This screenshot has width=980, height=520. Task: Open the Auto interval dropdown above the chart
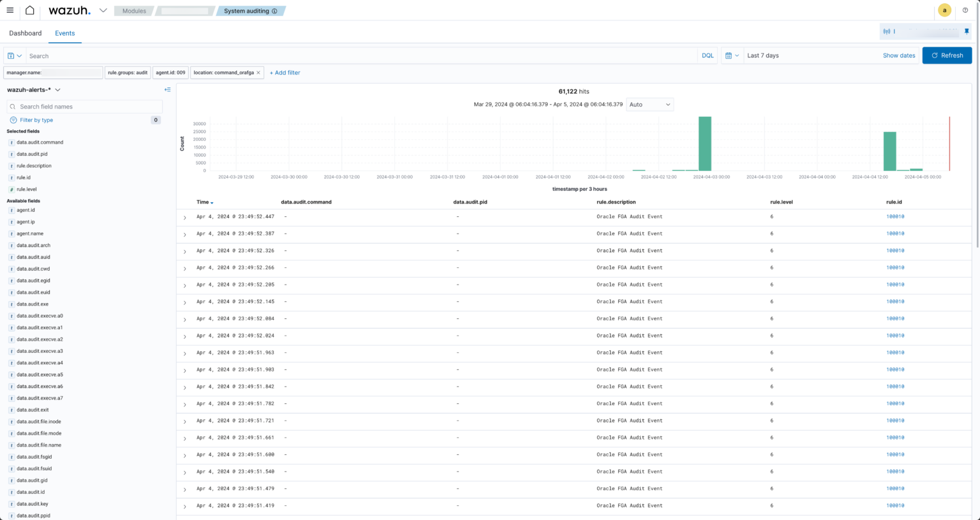[649, 104]
